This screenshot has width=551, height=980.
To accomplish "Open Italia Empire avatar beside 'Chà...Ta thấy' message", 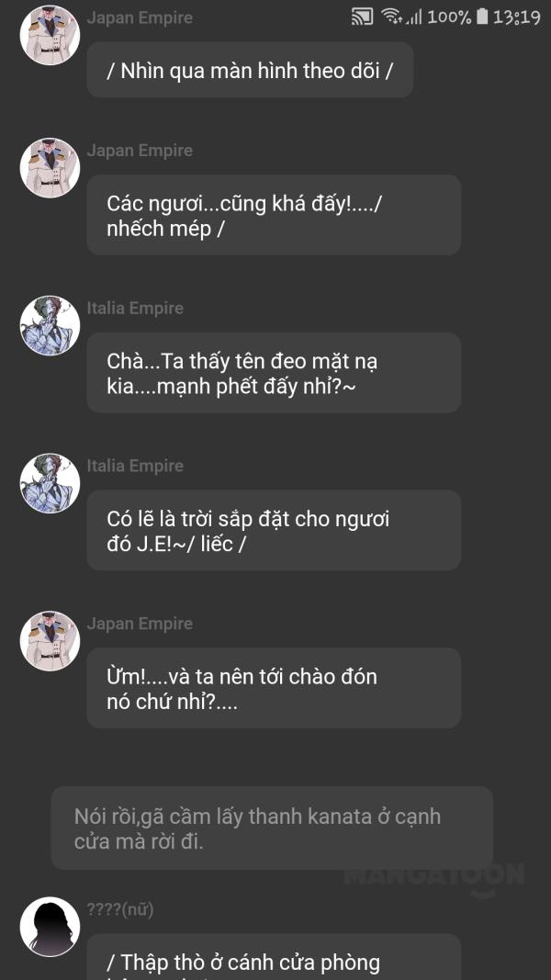I will pyautogui.click(x=50, y=326).
